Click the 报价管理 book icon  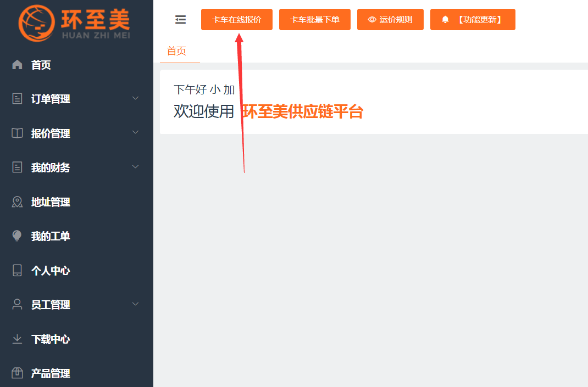tap(17, 133)
